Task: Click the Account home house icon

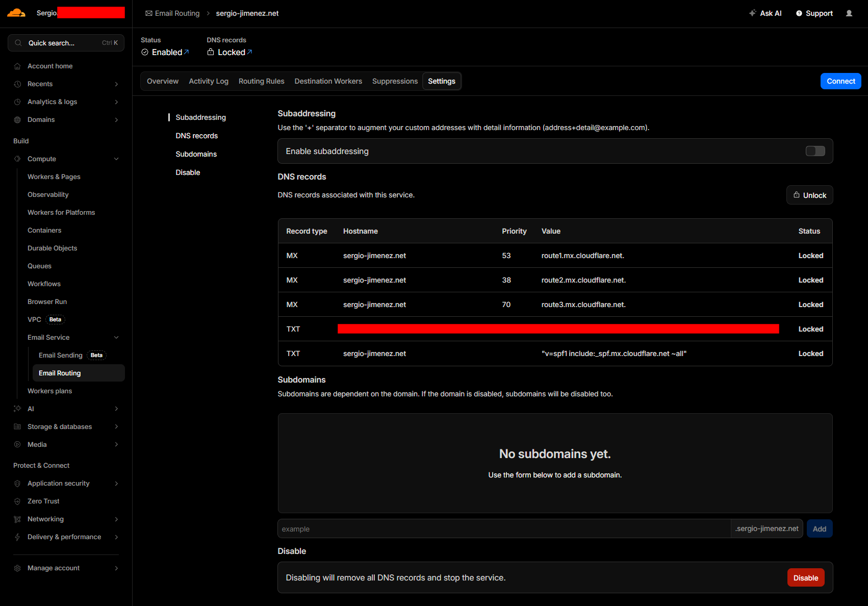Action: (17, 66)
